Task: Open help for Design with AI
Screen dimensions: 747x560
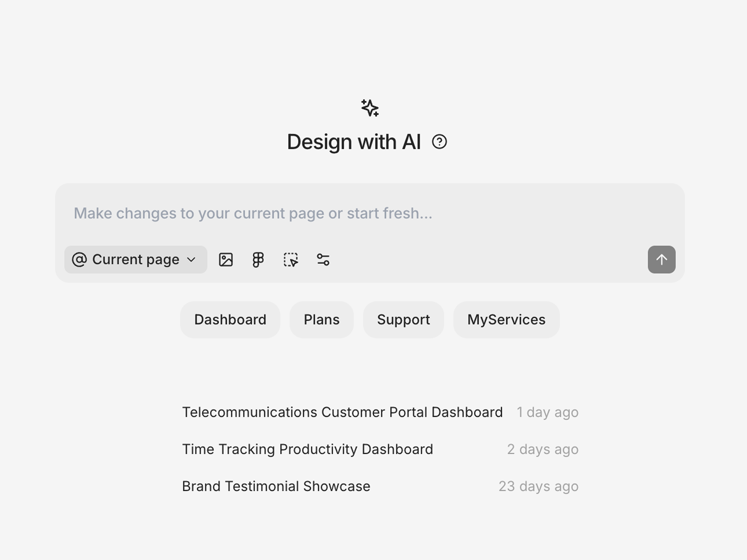Action: (440, 142)
